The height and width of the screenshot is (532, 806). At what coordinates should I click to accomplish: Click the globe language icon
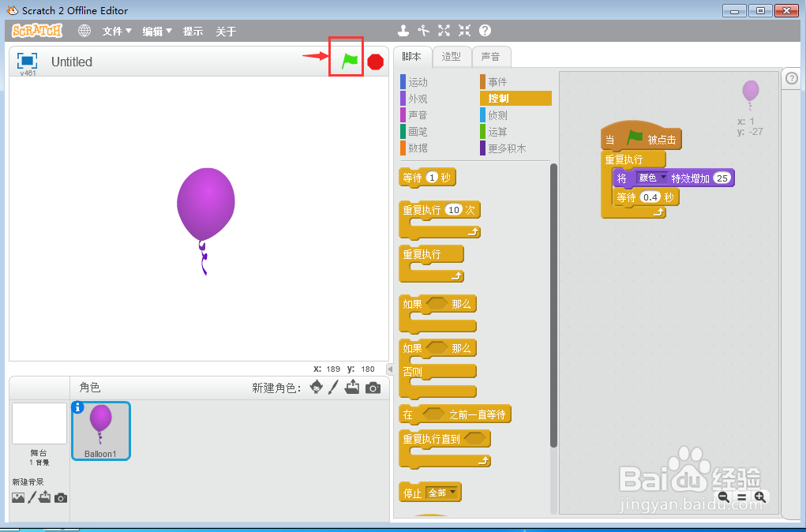(84, 31)
